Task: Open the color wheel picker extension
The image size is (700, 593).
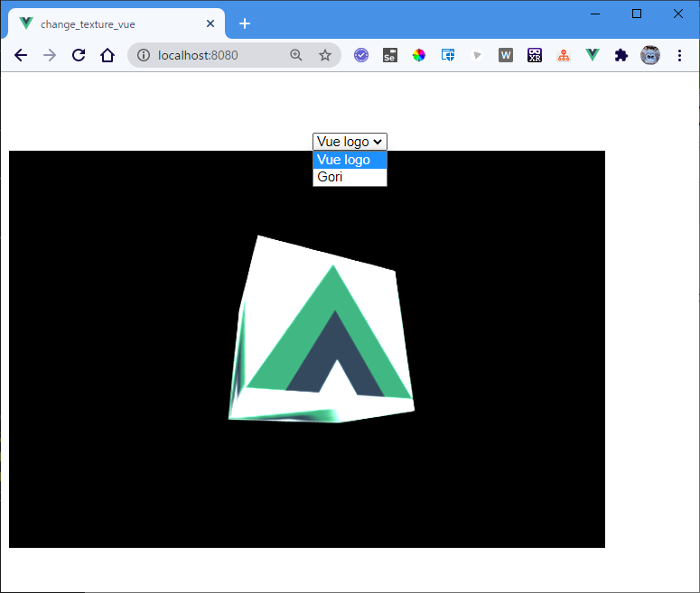Action: 419,55
